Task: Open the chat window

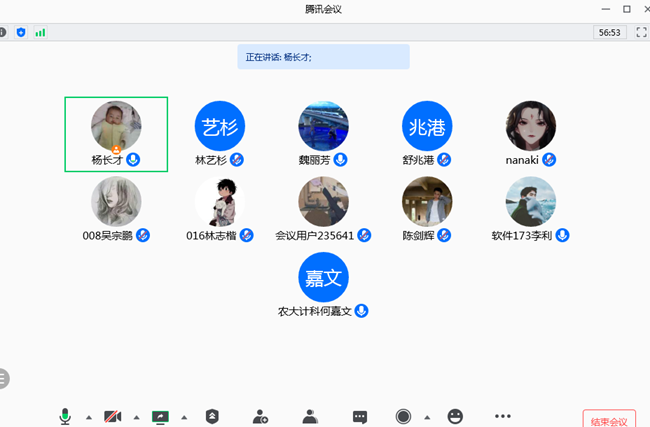Action: 360,417
